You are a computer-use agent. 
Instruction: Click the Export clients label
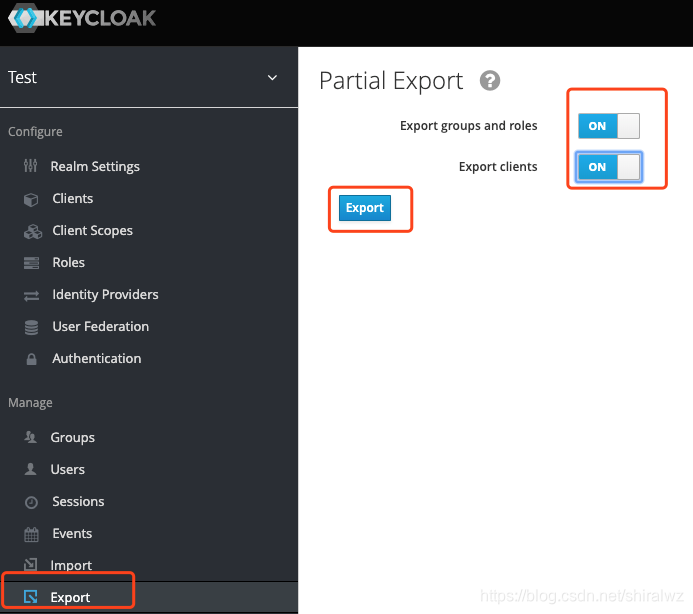click(x=498, y=167)
